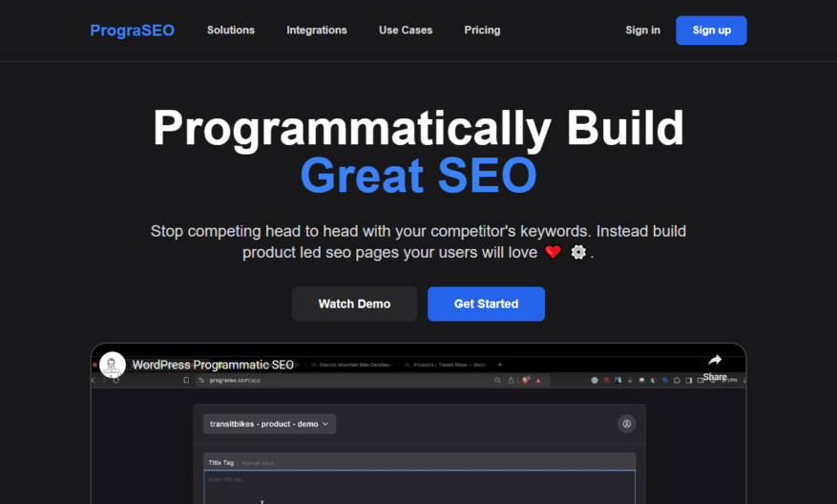Screen dimensions: 837x504
Task: Open the Solutions menu
Action: (231, 31)
